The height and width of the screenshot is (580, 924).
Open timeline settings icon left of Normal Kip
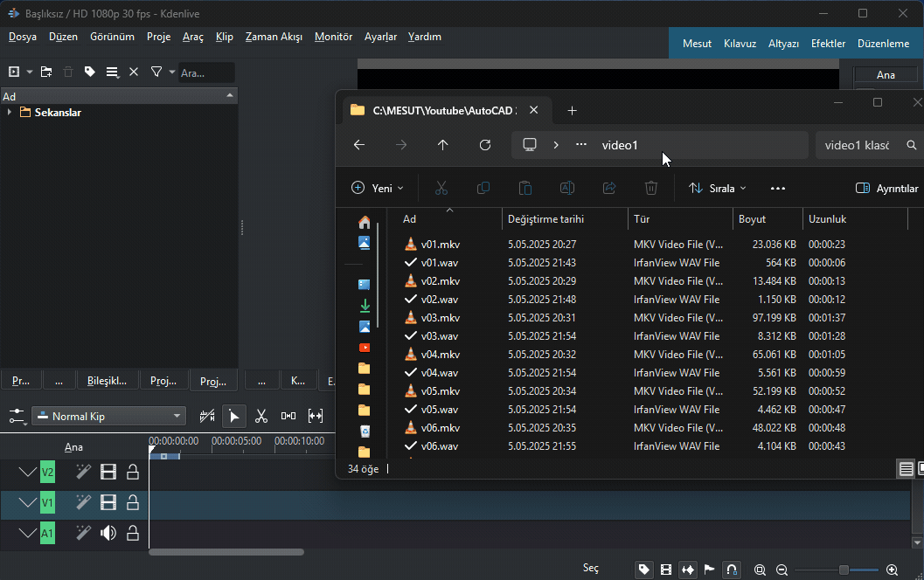pos(17,417)
